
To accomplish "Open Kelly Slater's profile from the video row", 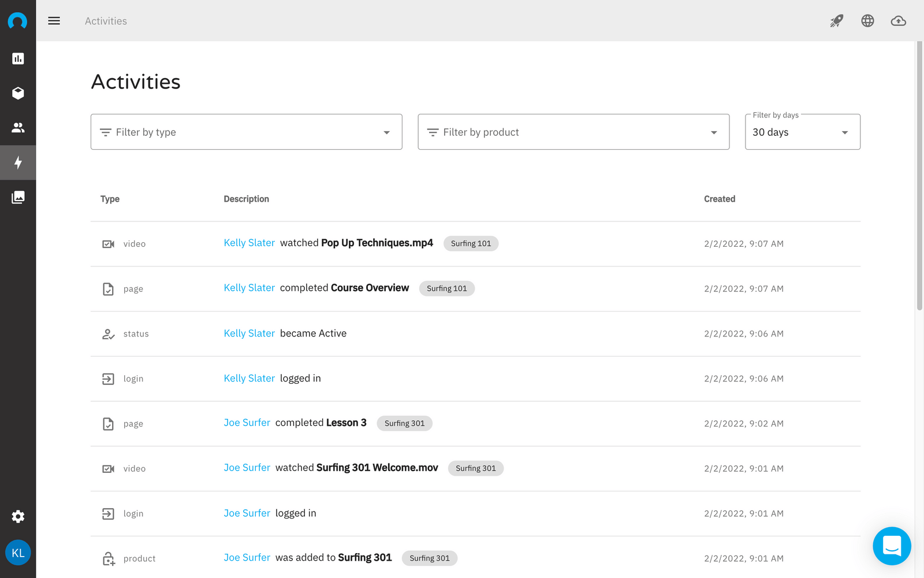I will coord(249,243).
